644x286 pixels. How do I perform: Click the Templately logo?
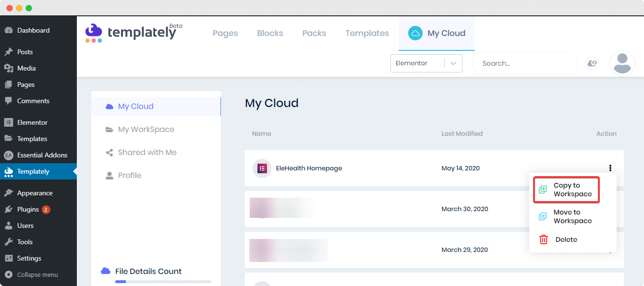pos(134,33)
